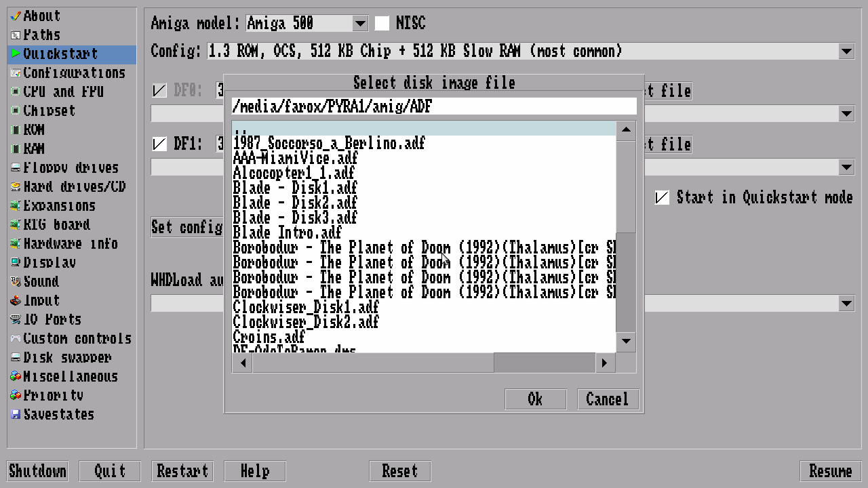Toggle the NTSC checkbox
The image size is (868, 488).
coord(382,23)
